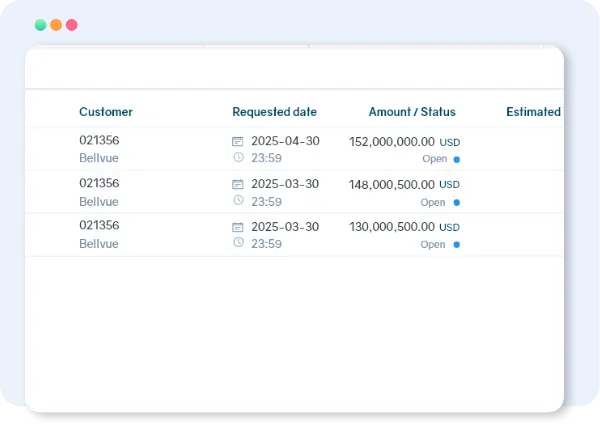
Task: Click the calendar icon in the 130,000,500.00 row
Action: pyautogui.click(x=238, y=227)
